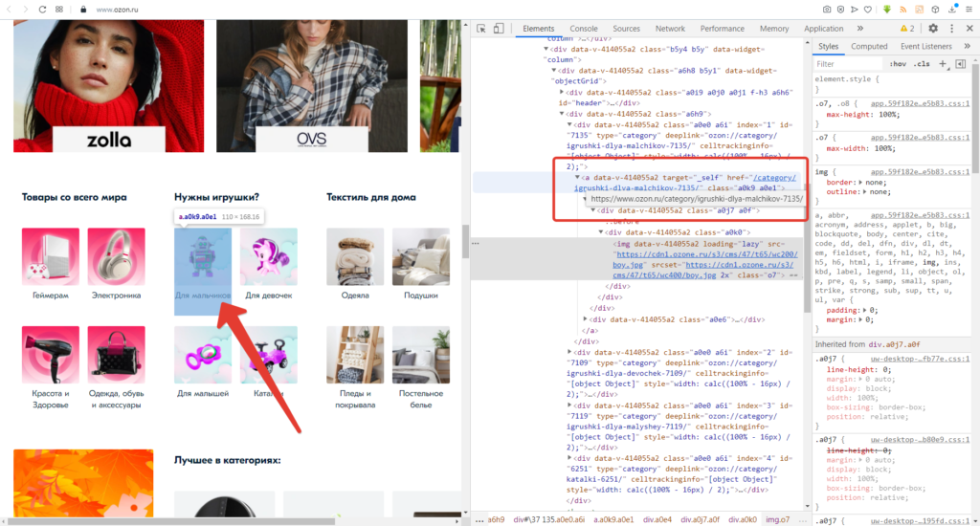Add new style rule with plus icon
This screenshot has width=980, height=526.
click(943, 64)
